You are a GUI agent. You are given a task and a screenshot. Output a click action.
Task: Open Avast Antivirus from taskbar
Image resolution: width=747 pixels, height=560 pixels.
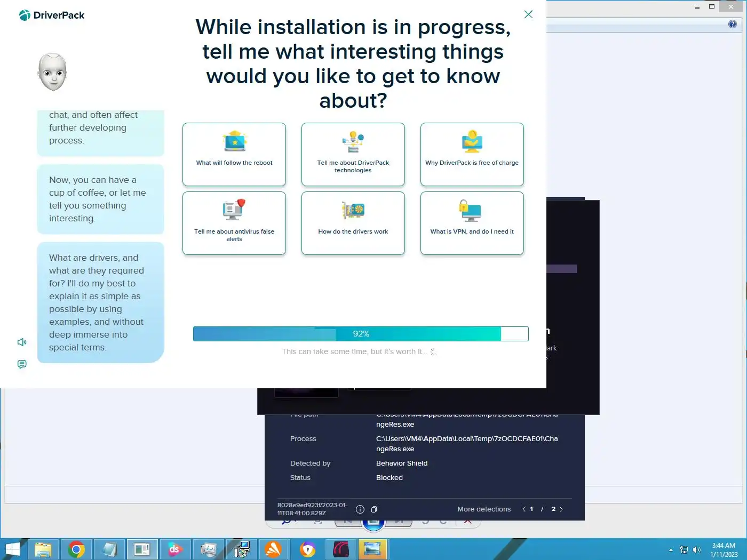(274, 549)
